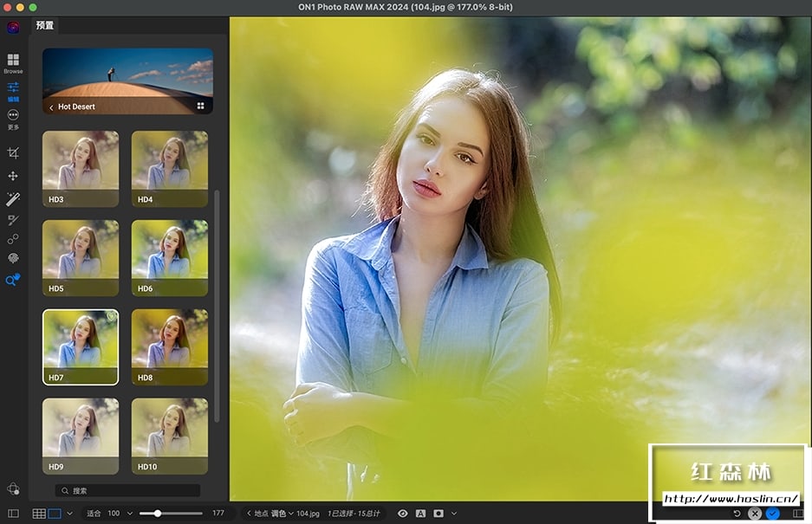Click the ON1 app logo icon

(13, 27)
